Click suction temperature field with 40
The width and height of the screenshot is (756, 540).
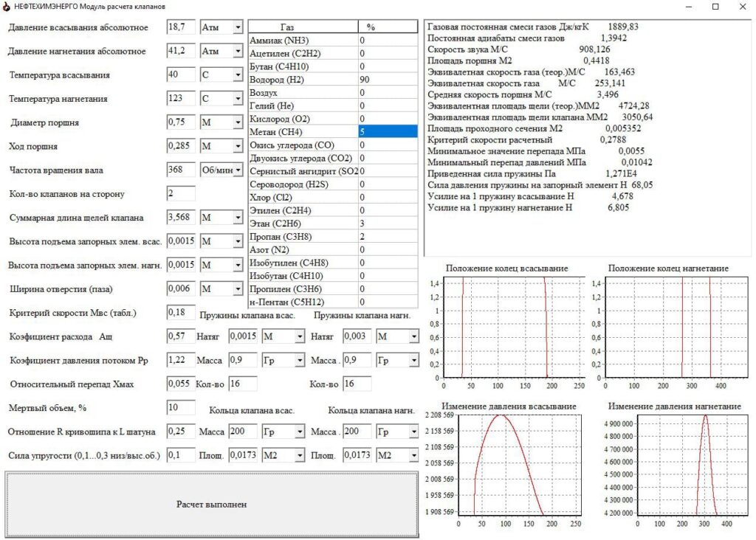pos(181,75)
